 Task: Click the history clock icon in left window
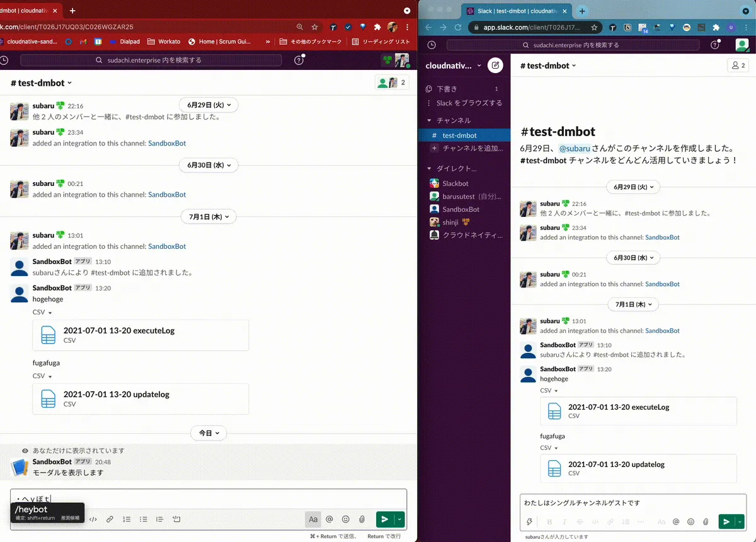pyautogui.click(x=4, y=60)
